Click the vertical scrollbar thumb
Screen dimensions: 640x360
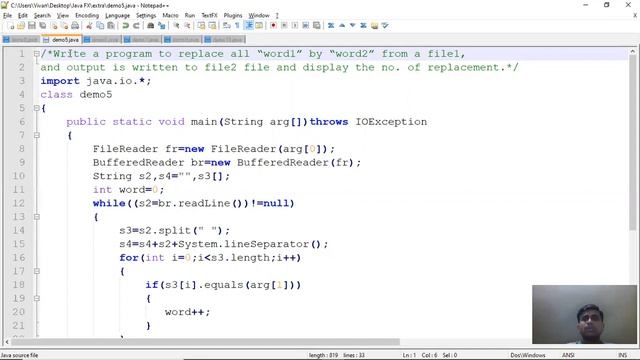click(x=633, y=143)
